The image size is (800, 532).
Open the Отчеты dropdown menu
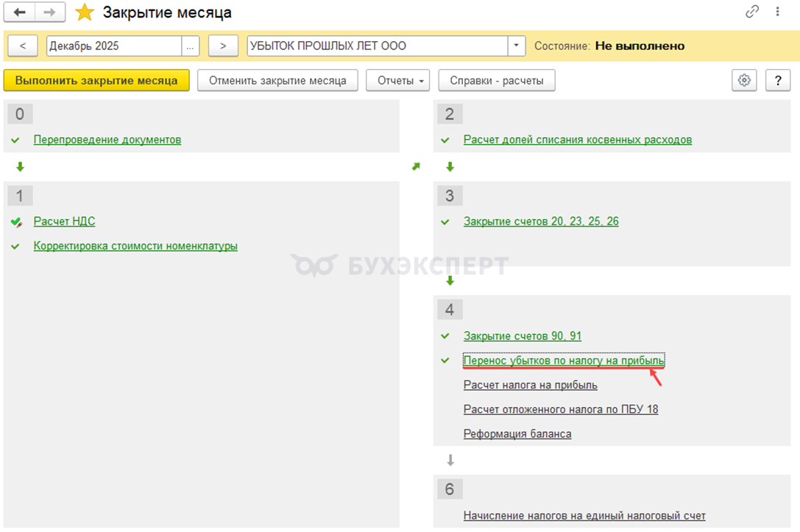(398, 80)
